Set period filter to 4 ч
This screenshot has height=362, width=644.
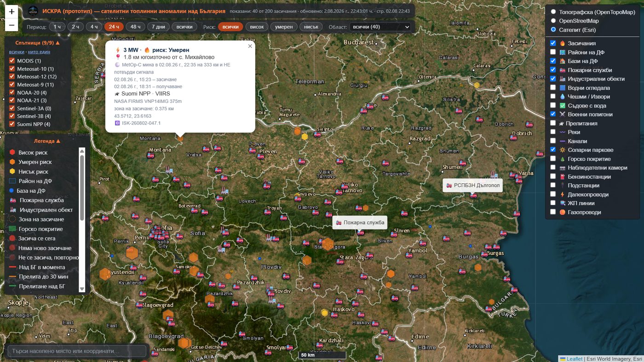(94, 27)
